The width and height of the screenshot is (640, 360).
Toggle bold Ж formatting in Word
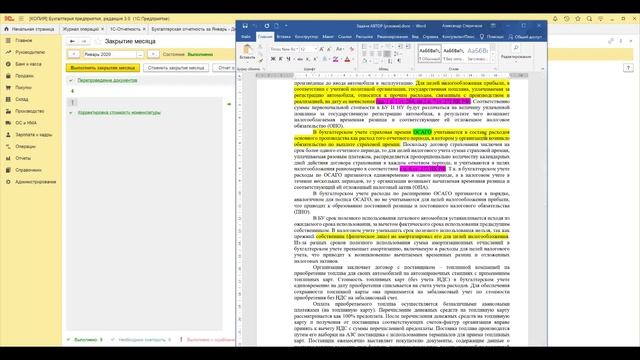(273, 60)
